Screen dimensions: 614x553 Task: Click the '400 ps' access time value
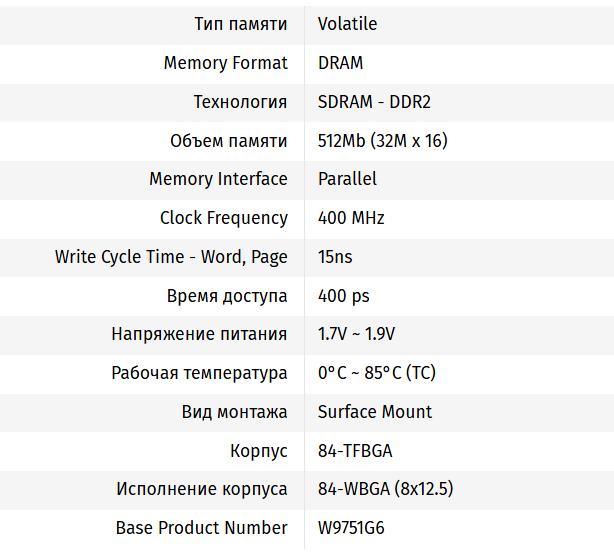(344, 296)
